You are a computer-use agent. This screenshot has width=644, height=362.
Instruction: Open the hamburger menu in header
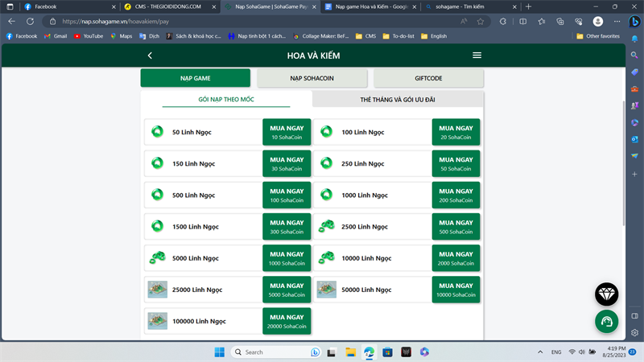coord(477,56)
